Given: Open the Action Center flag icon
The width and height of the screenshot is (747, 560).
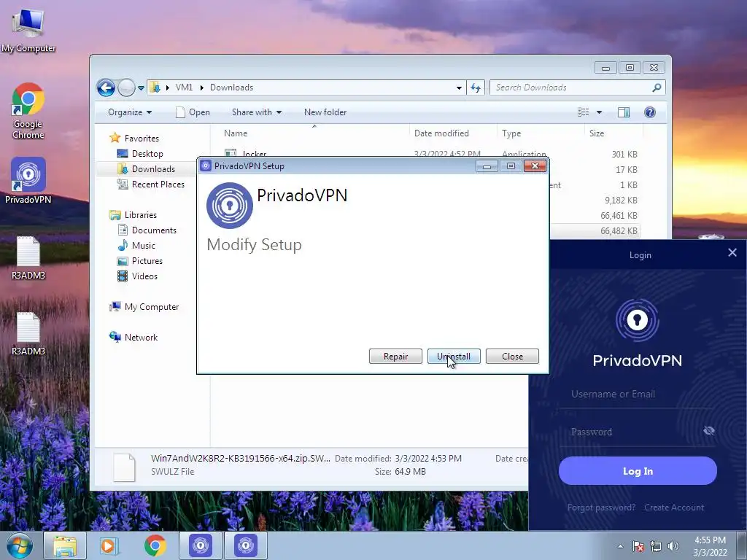Looking at the screenshot, I should pyautogui.click(x=638, y=547).
